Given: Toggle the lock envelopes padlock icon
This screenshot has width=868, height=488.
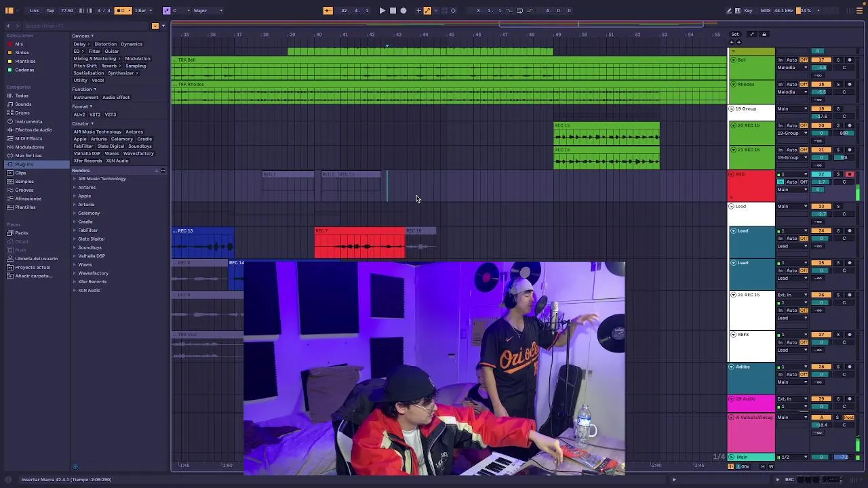Looking at the screenshot, I should pos(764,34).
